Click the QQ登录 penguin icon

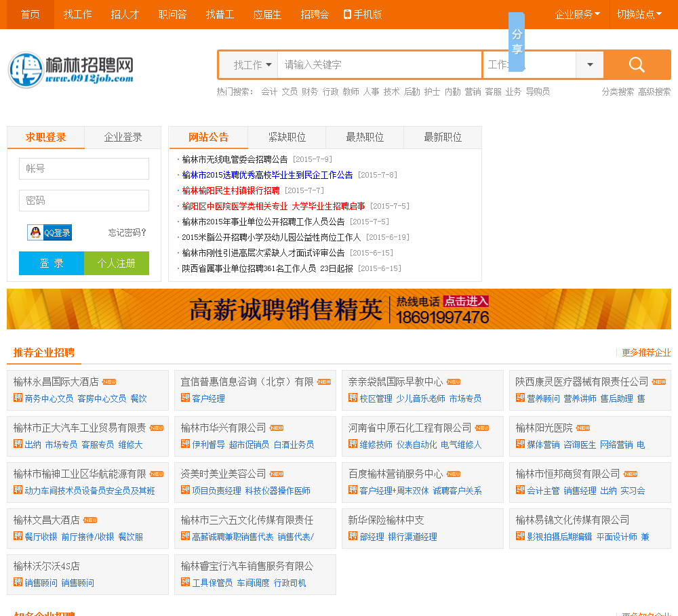pos(35,233)
